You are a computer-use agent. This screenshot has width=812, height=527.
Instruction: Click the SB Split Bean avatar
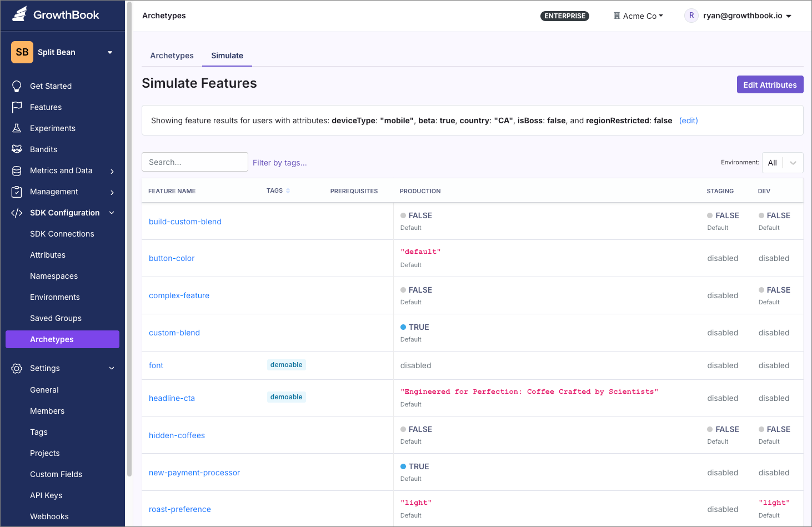(x=22, y=52)
